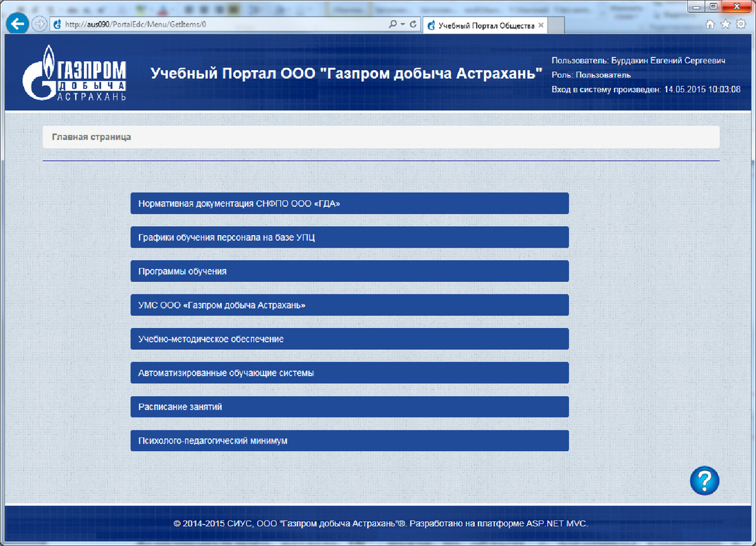Close the Учебный Портал Общества tab
The image size is (756, 546).
[x=541, y=25]
